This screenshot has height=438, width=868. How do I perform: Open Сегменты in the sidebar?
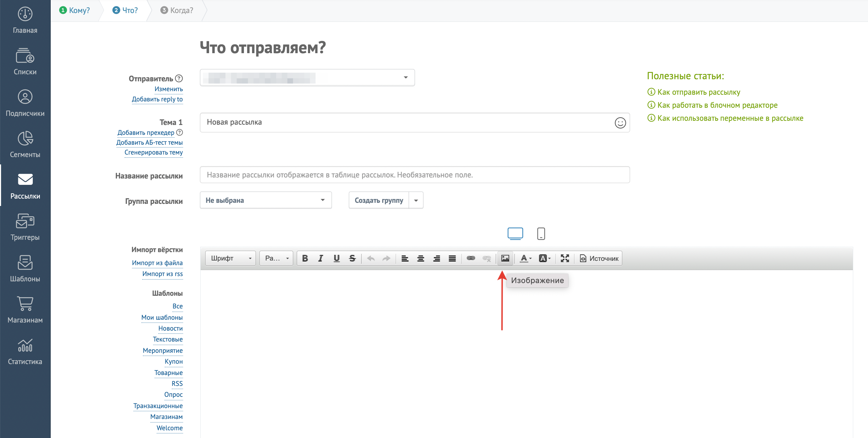click(x=25, y=145)
